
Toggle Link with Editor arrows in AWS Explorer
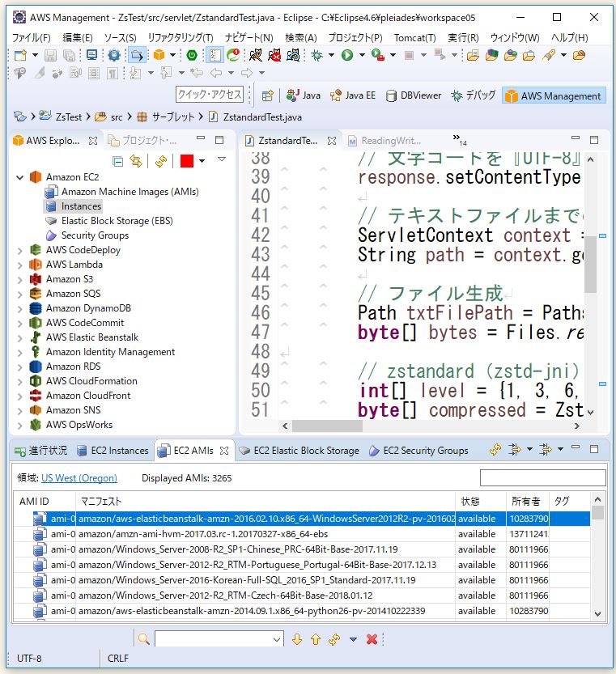(136, 162)
